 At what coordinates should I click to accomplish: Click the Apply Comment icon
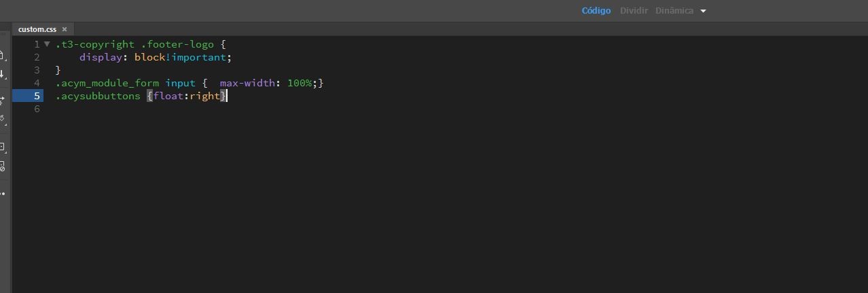(x=2, y=147)
